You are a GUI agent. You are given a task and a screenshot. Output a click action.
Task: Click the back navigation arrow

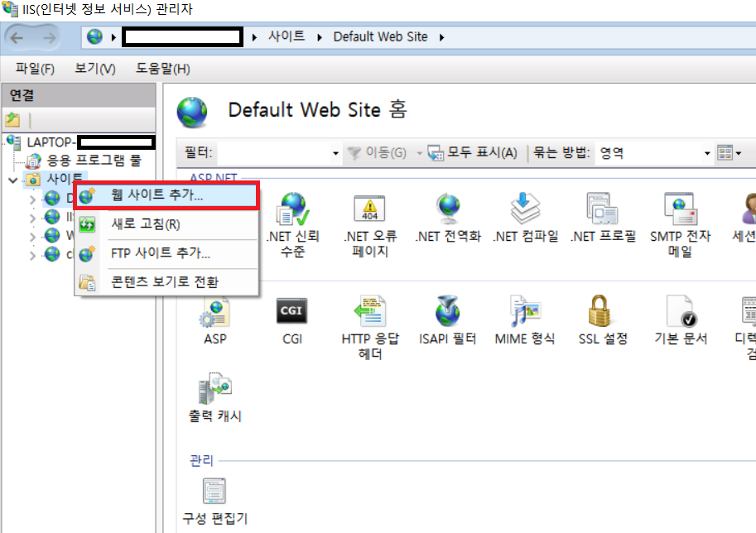[x=17, y=37]
